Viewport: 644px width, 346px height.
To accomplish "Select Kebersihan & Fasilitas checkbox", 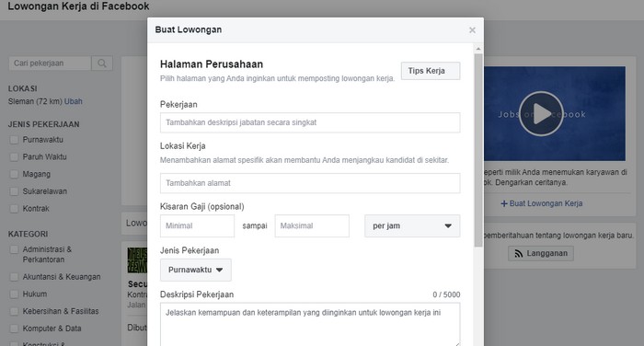I will click(14, 311).
